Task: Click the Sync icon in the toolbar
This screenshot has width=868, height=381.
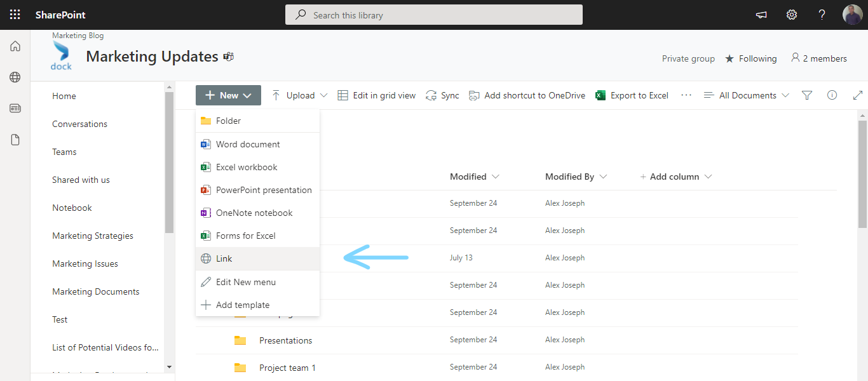Action: pyautogui.click(x=442, y=95)
